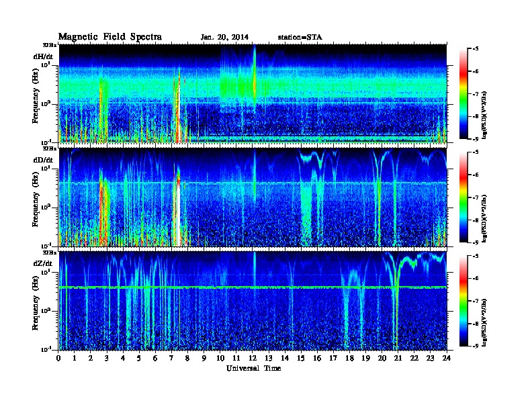The width and height of the screenshot is (532, 411).
Task: Click inside the dD/dt spectrogram plot
Action: point(253,197)
